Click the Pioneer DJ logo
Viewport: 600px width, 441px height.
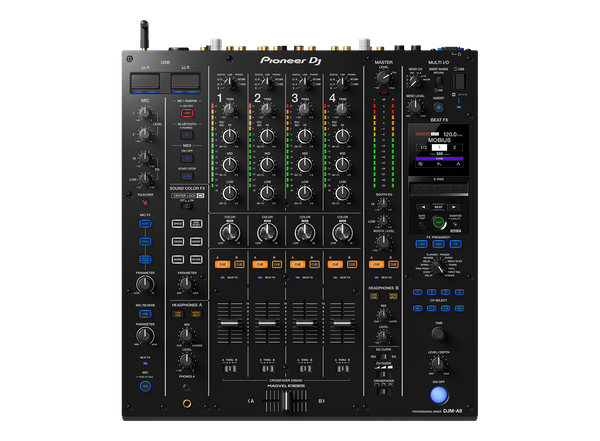[291, 60]
